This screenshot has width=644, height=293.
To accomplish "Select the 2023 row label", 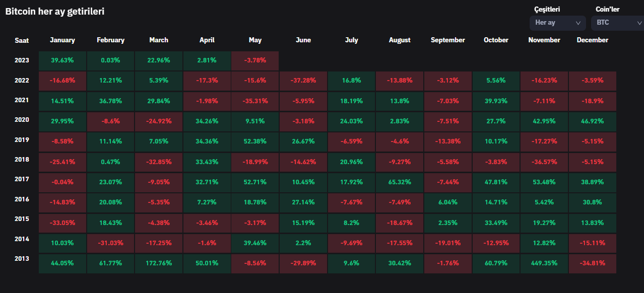I will [x=22, y=60].
